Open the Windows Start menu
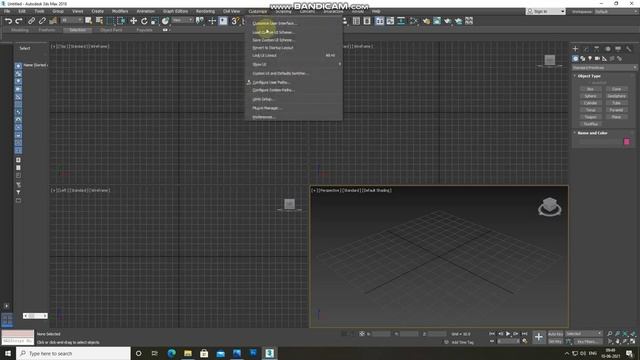 pyautogui.click(x=7, y=353)
